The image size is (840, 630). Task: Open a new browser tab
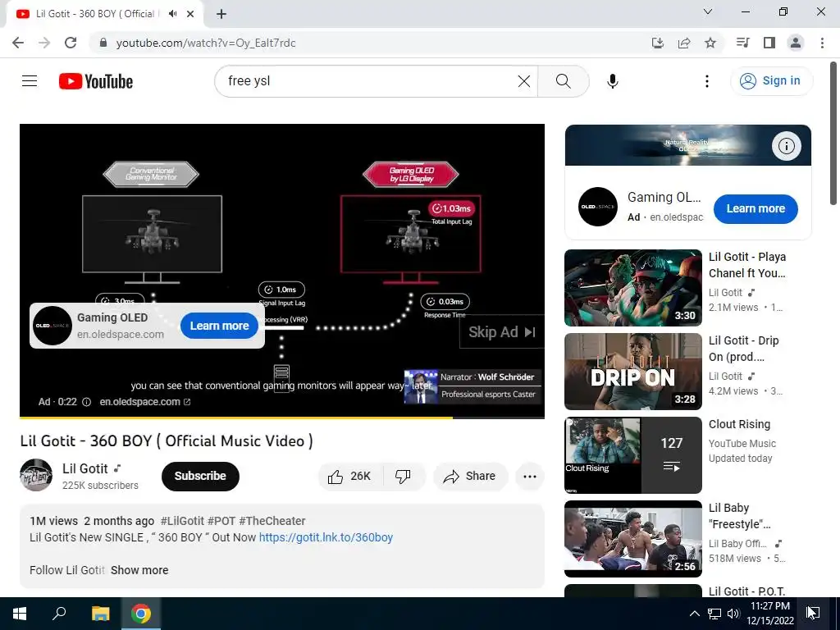click(221, 14)
